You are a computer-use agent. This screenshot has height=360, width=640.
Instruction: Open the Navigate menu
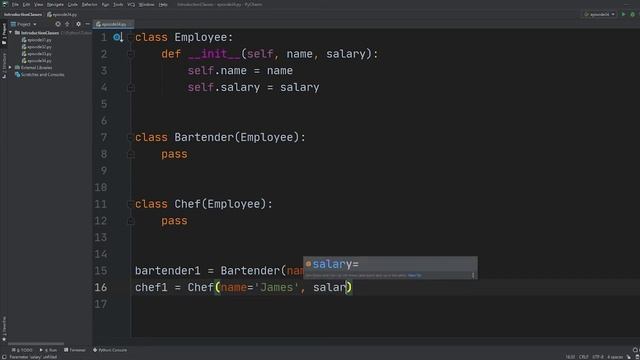pos(55,4)
